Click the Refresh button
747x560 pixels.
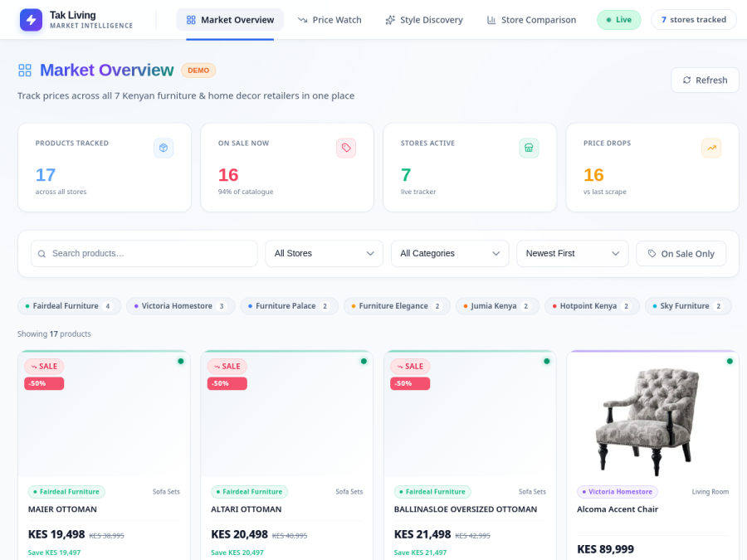coord(705,80)
